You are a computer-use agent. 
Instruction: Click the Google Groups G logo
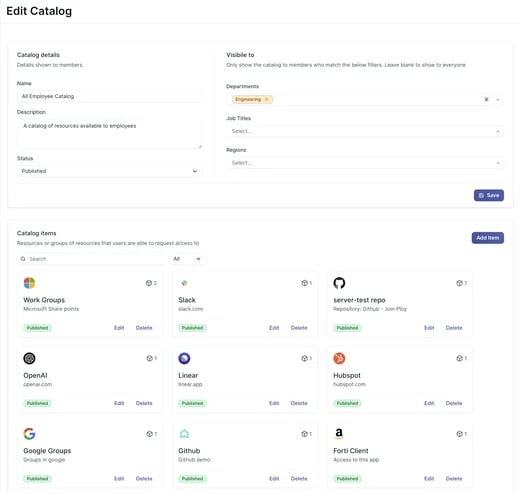pyautogui.click(x=29, y=433)
